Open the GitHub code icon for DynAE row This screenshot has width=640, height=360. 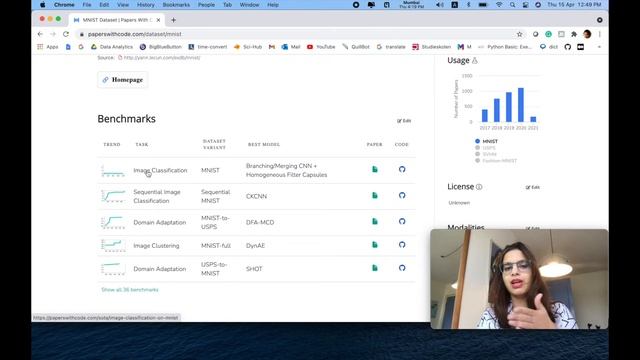click(x=402, y=244)
